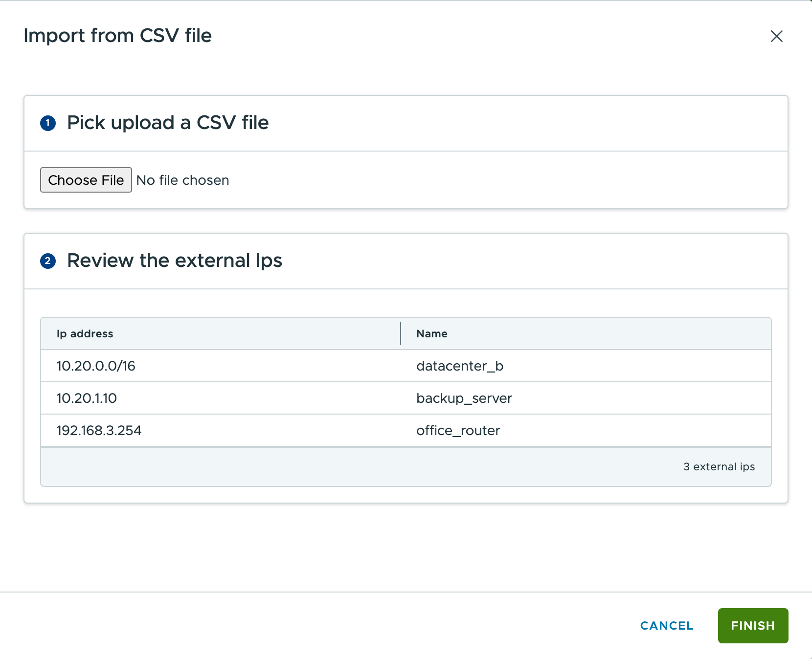Select the datacenter_b name cell
The height and width of the screenshot is (659, 812).
pos(586,366)
